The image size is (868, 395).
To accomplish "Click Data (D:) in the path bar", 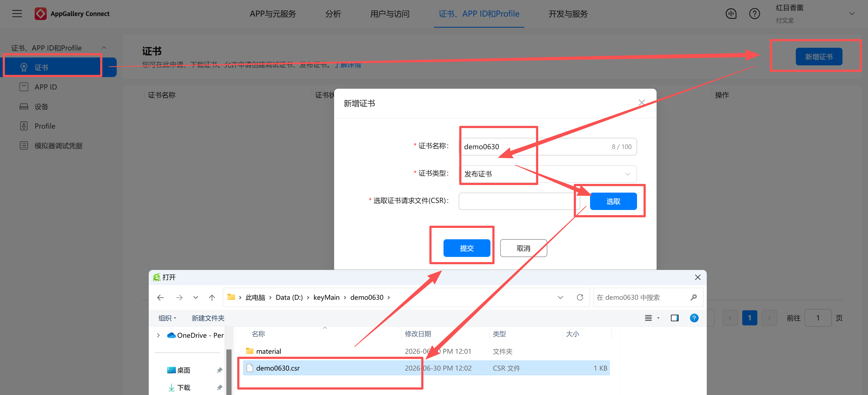I will 289,297.
